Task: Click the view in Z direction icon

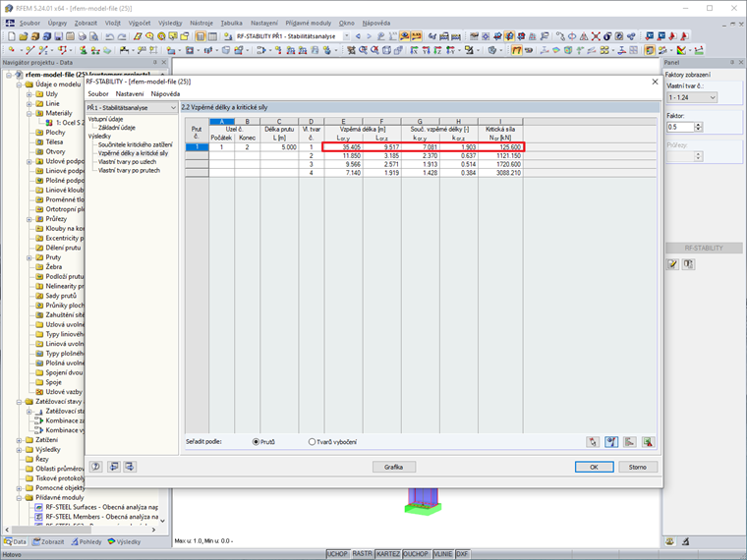Action: pos(437,50)
